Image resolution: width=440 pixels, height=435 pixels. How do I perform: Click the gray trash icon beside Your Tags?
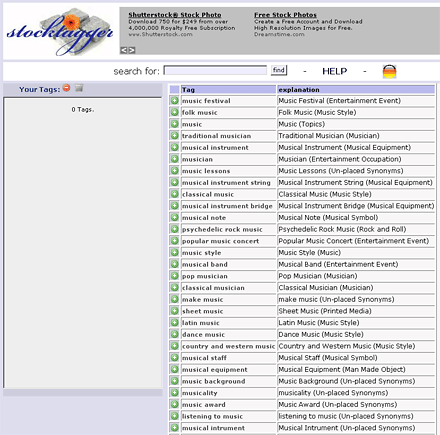79,88
